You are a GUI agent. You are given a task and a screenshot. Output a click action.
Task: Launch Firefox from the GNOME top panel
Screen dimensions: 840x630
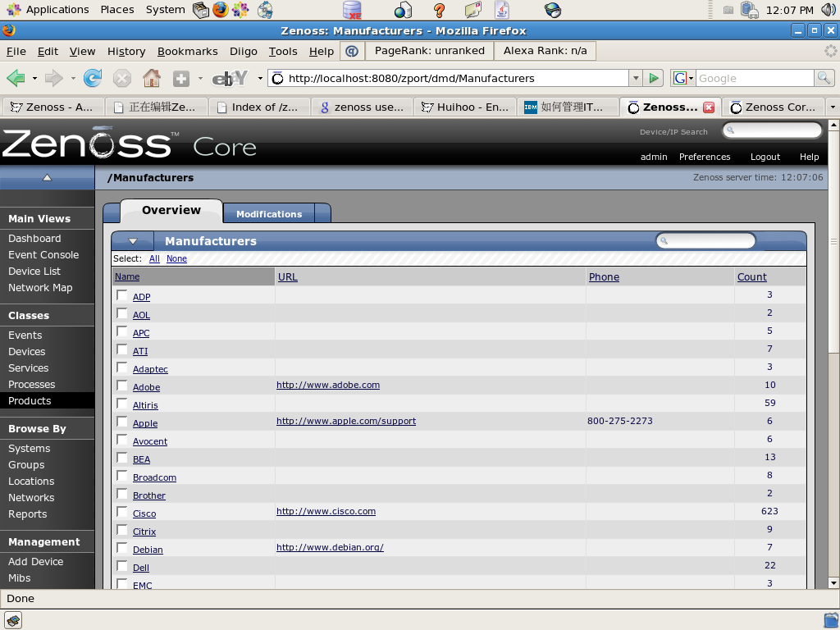(x=221, y=10)
